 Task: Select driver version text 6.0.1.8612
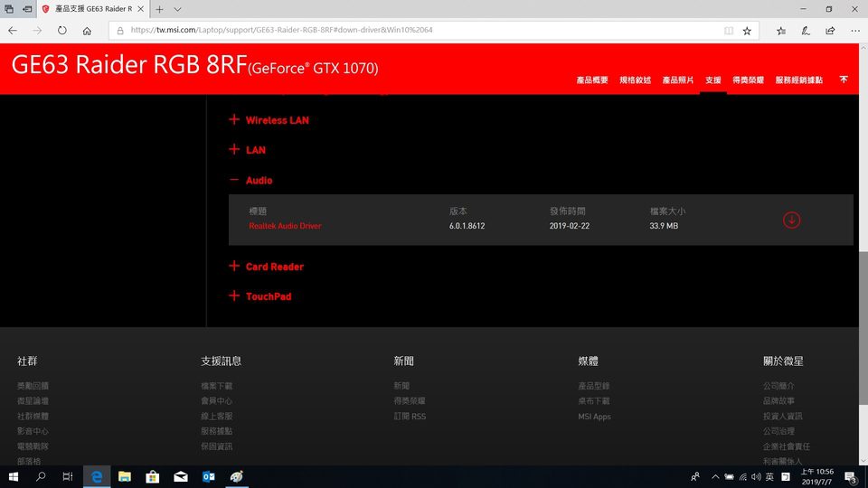(467, 226)
